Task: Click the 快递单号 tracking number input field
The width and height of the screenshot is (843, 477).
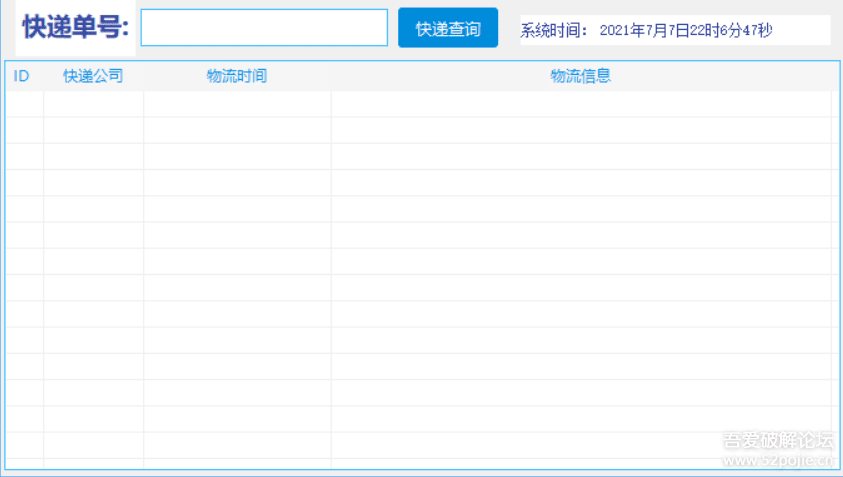Action: coord(263,28)
